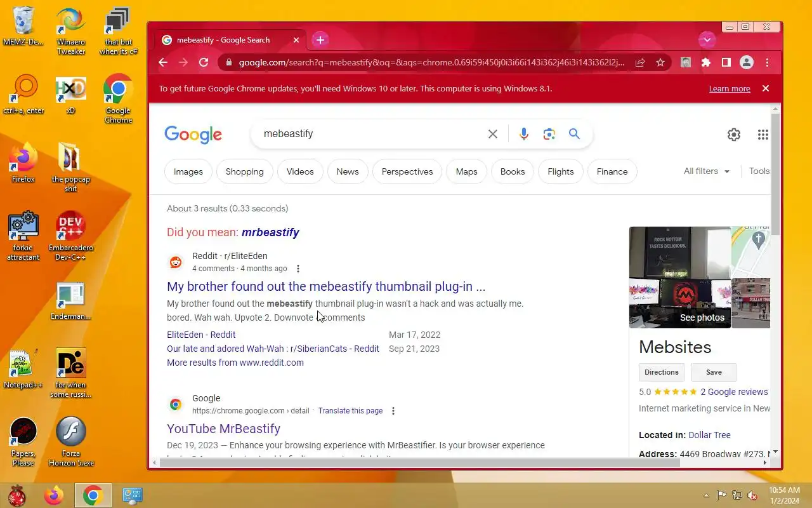
Task: Switch to the Perspectives filter
Action: (407, 171)
